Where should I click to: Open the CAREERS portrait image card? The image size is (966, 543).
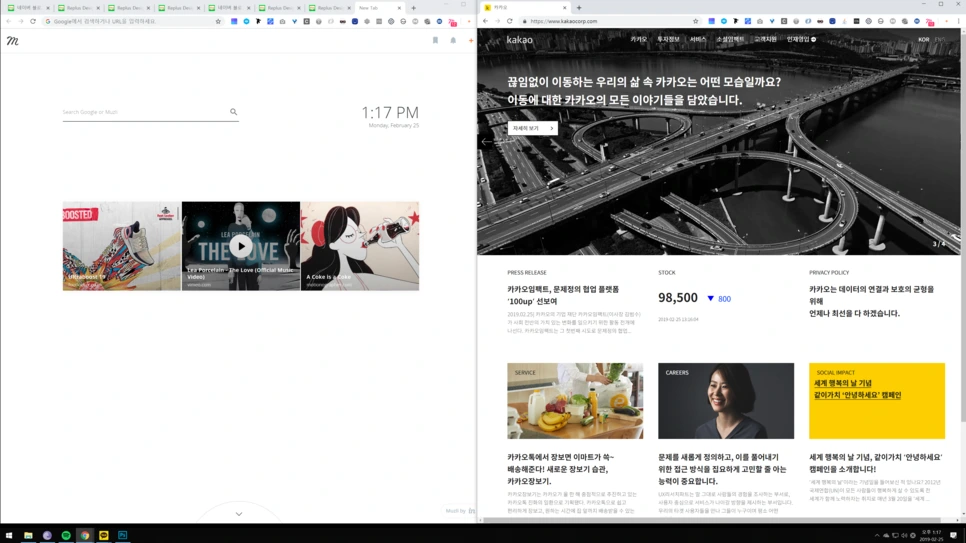pyautogui.click(x=726, y=401)
